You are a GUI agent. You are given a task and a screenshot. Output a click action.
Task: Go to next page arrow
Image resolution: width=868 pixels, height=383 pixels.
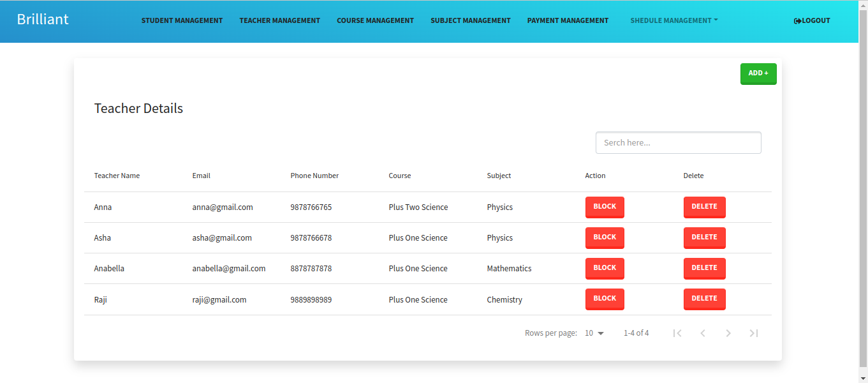pos(728,333)
